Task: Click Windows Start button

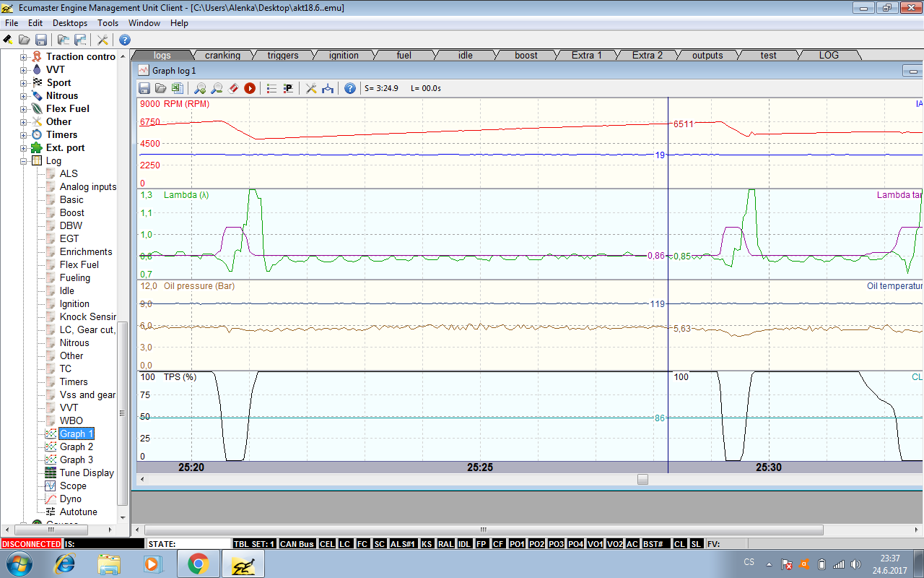Action: point(19,563)
